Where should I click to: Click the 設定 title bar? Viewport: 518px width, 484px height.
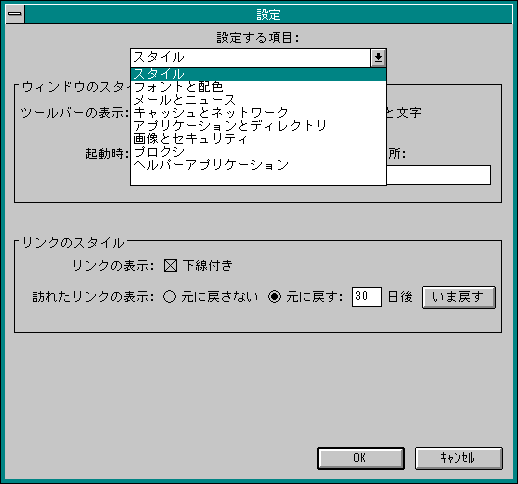268,14
